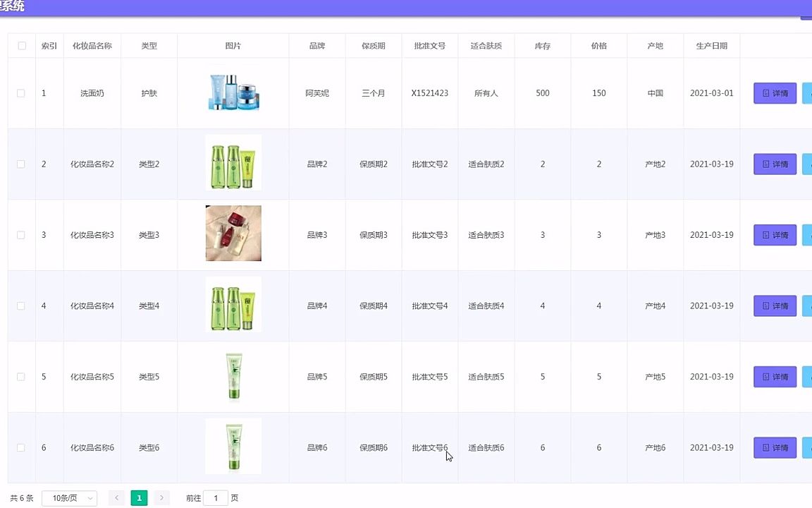Click the cyan action icon for 化妆品名称4
The image size is (812, 508).
tap(806, 306)
